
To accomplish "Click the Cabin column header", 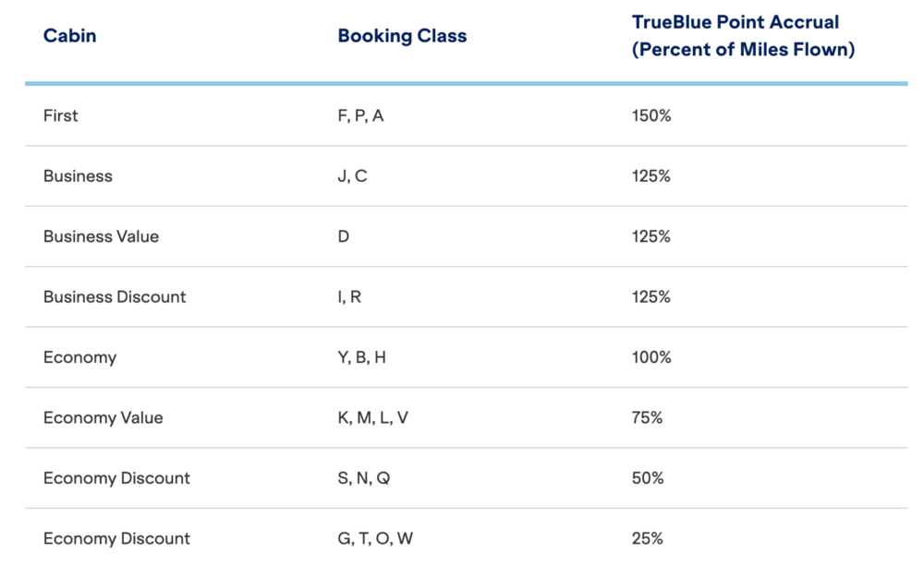I will (x=69, y=37).
